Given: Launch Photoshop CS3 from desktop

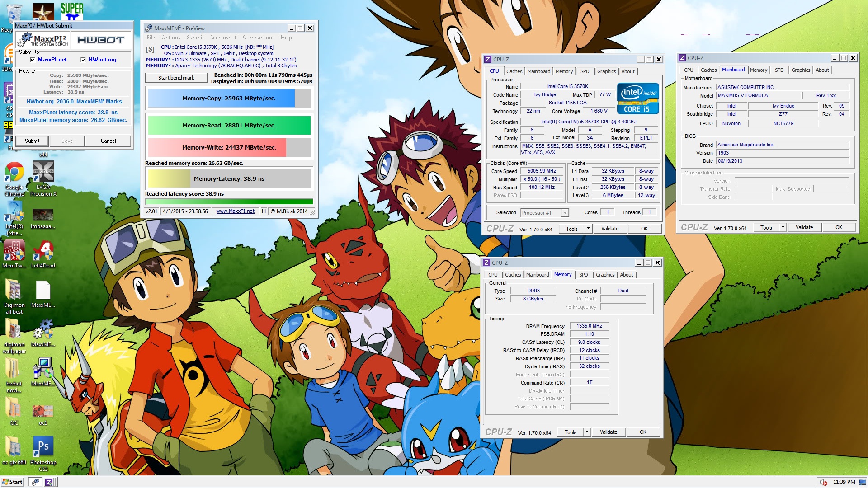Looking at the screenshot, I should (x=43, y=453).
